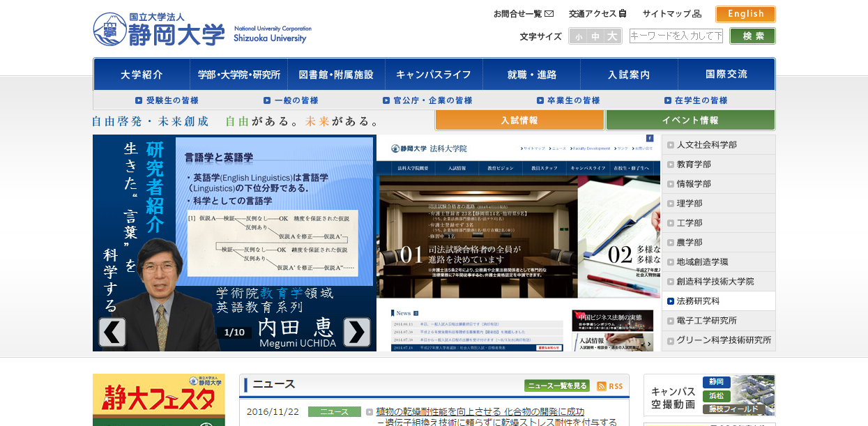Open 交通アクセス access link
The image size is (868, 426).
(x=597, y=14)
